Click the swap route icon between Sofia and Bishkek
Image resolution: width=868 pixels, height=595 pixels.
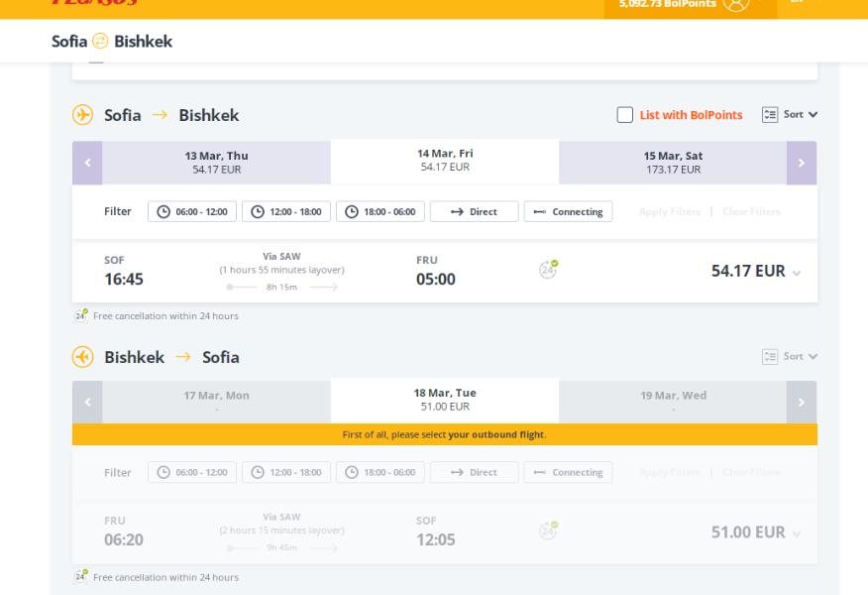(x=100, y=41)
